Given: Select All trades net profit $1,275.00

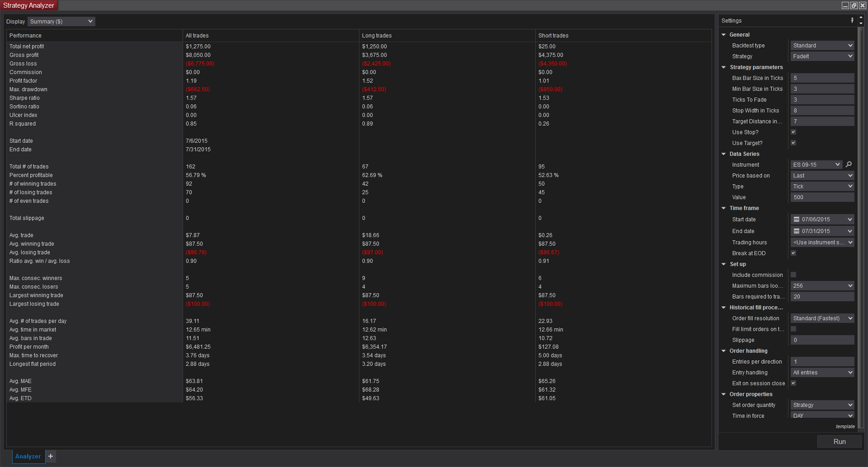Looking at the screenshot, I should tap(198, 47).
